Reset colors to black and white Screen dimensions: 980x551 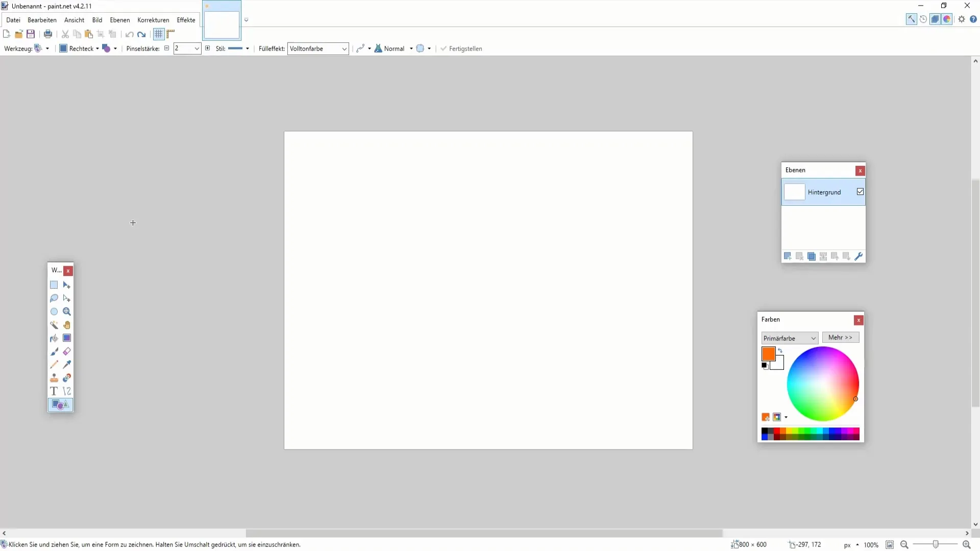(x=765, y=366)
